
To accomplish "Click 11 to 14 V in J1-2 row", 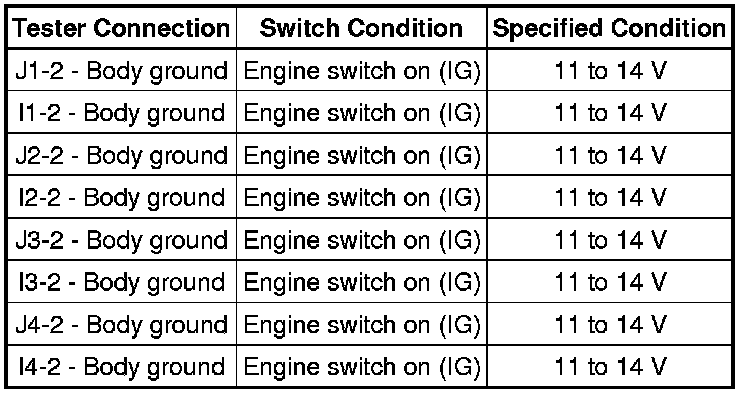I will click(x=609, y=70).
